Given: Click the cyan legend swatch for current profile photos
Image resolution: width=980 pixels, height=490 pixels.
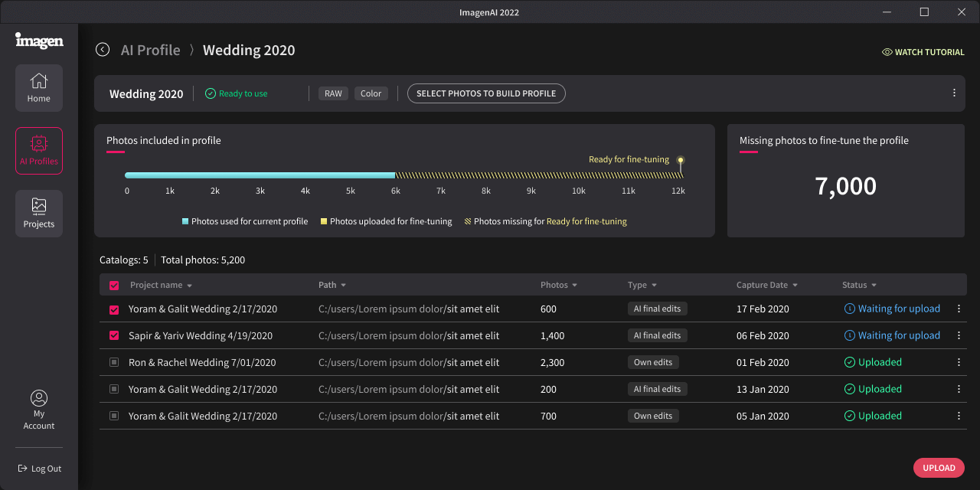Looking at the screenshot, I should (x=185, y=221).
